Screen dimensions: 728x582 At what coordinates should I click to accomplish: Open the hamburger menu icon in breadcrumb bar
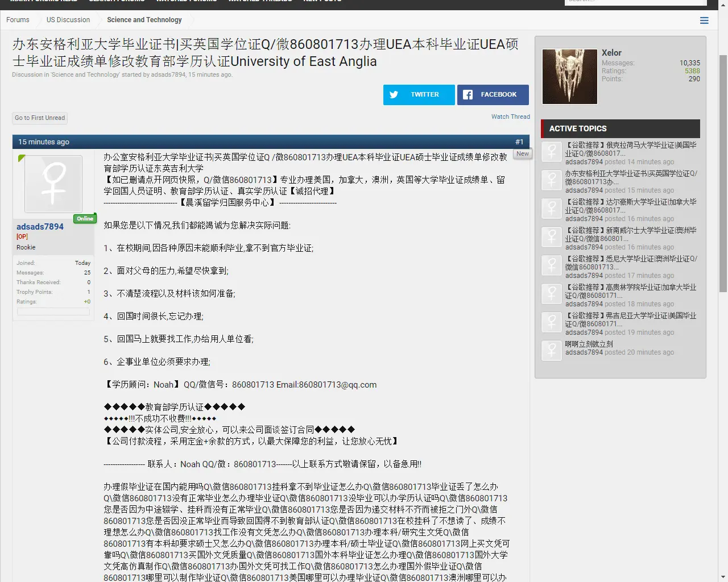[x=704, y=20]
